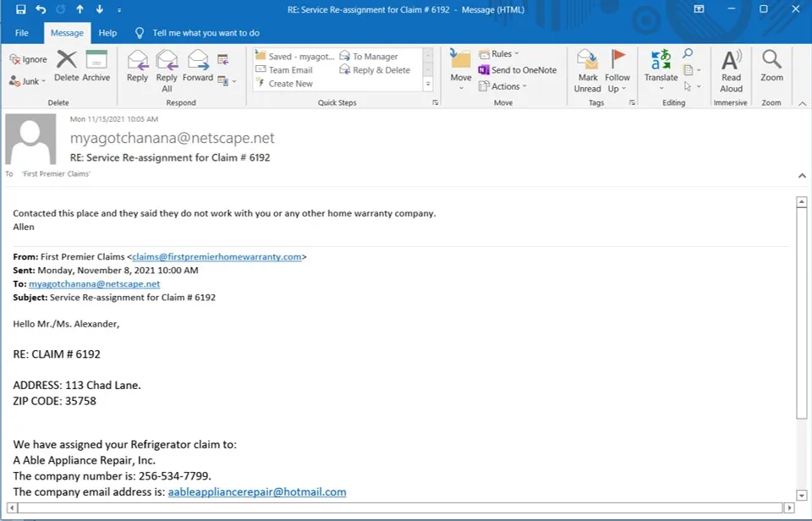Open the Tags dialog launcher
Screen dimensions: 812x521
pyautogui.click(x=633, y=102)
